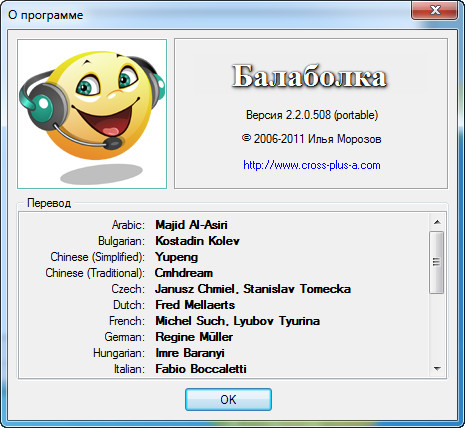Select translator name Imre Baranyi
The image size is (465, 428).
point(190,353)
